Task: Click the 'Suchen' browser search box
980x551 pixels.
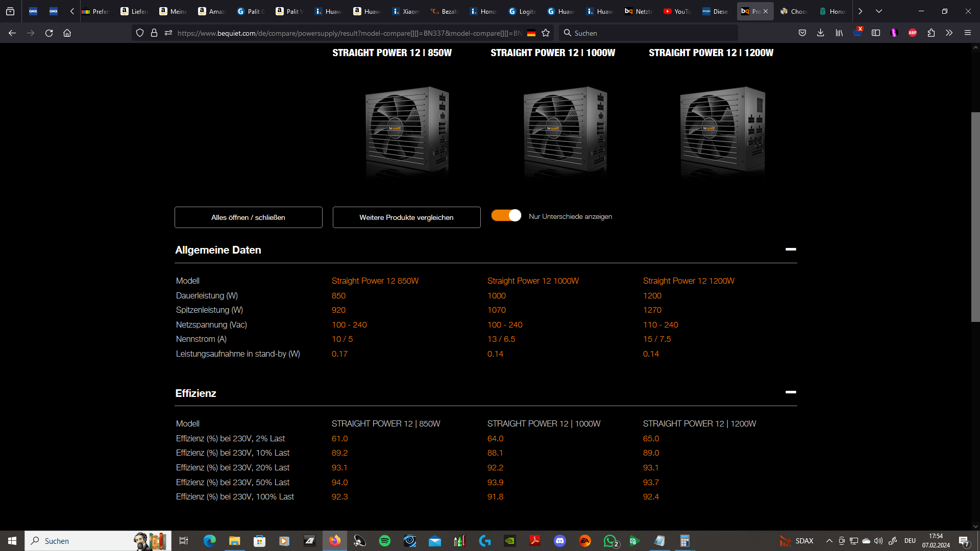Action: [x=648, y=33]
